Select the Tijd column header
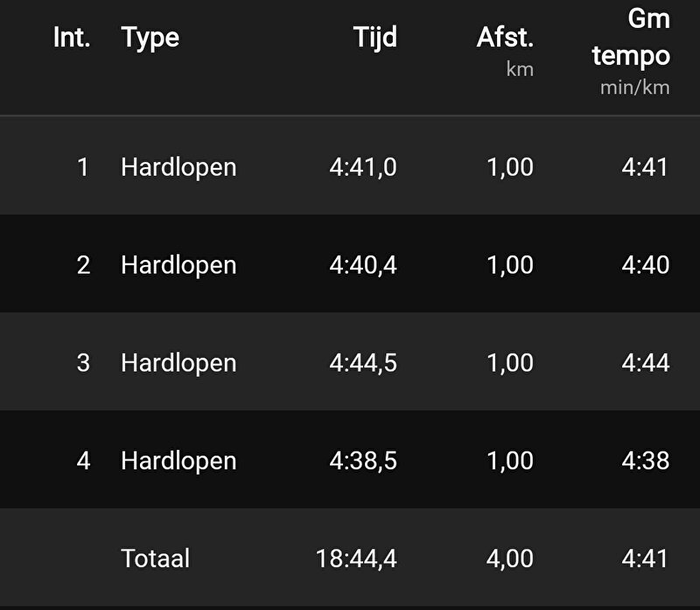 tap(374, 38)
